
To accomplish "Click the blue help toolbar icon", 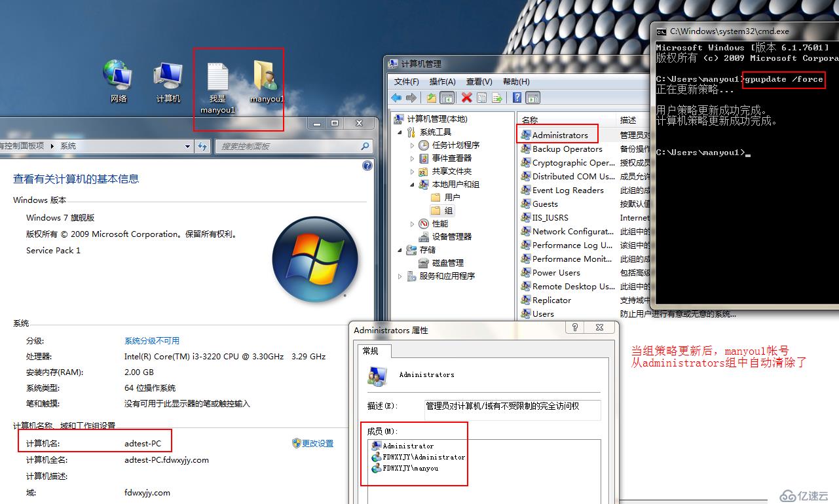I will 517,98.
